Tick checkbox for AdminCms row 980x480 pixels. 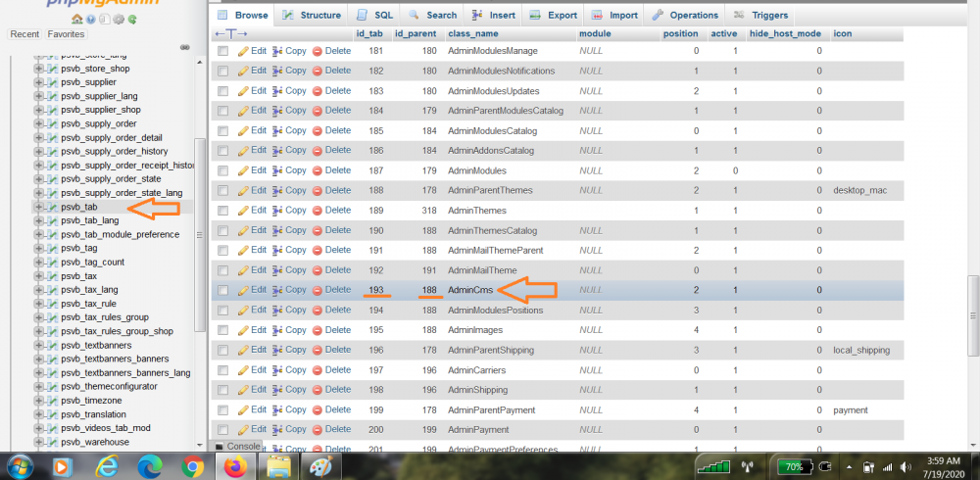click(x=223, y=290)
